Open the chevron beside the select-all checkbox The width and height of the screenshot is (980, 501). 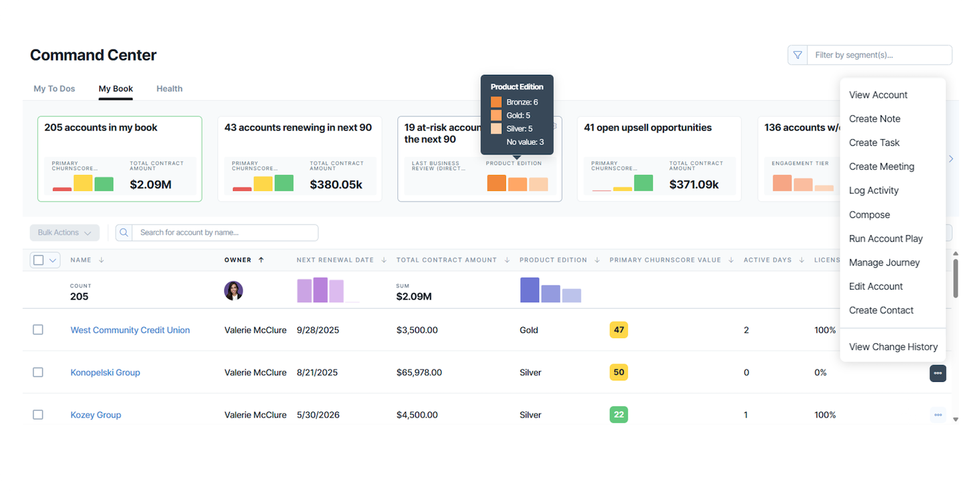tap(52, 260)
